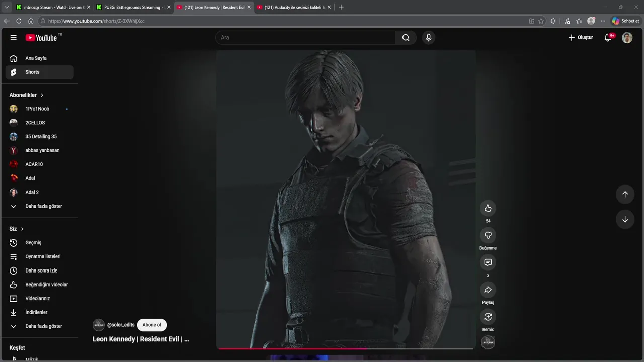Open the Adal 2 channel
644x362 pixels.
tap(39, 192)
